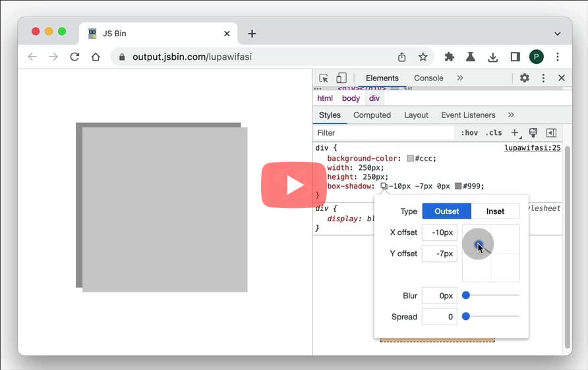Activate inspect element picker

coord(324,78)
